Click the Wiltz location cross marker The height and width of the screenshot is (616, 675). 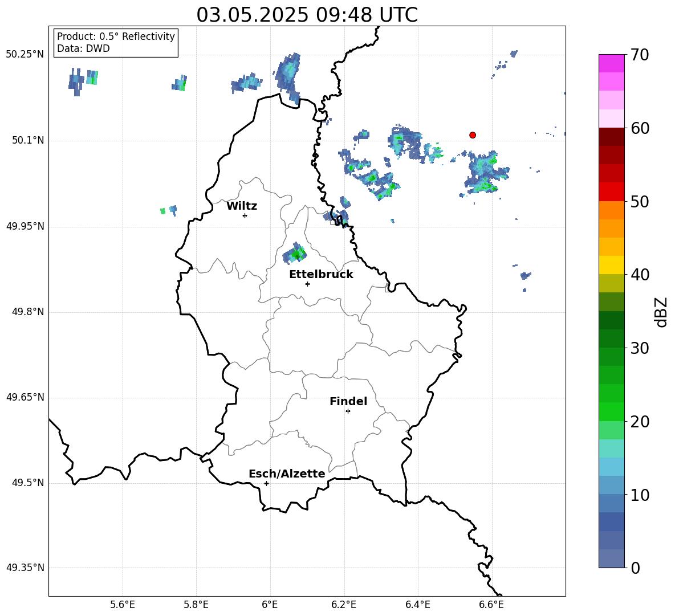245,215
